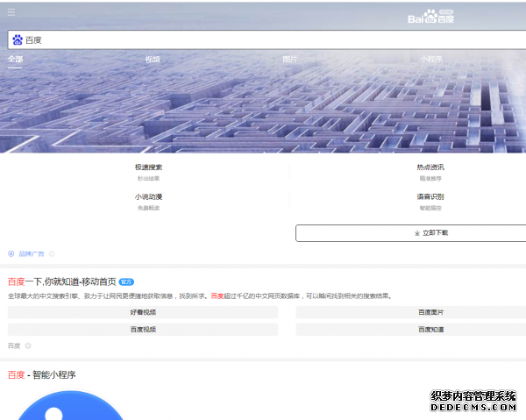Click the result description starting 全球最大的中文搜索引擎
Screen dimensions: 526x420
(x=200, y=296)
